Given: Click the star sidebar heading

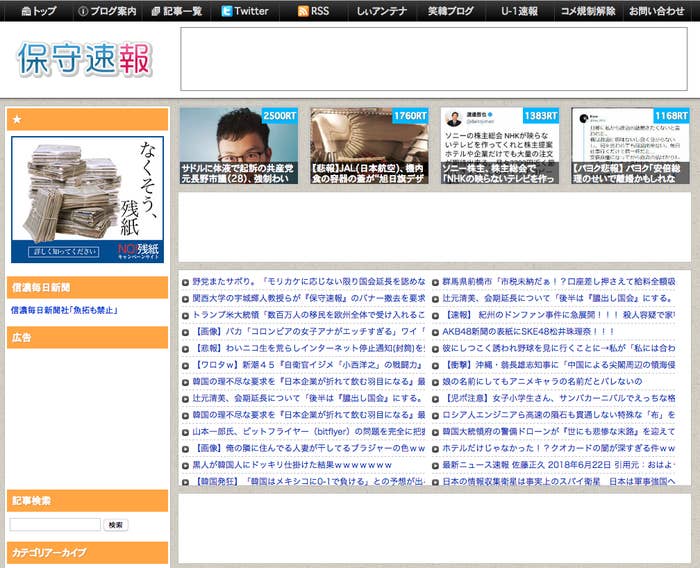Looking at the screenshot, I should 88,119.
